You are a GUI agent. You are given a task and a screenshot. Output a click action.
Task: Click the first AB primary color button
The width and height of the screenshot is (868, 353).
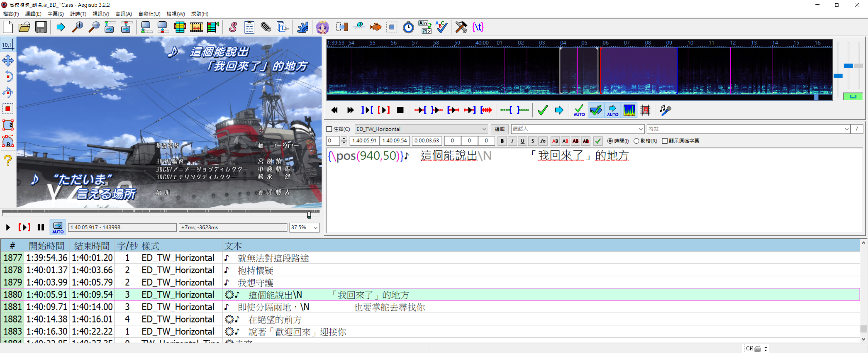[x=555, y=141]
